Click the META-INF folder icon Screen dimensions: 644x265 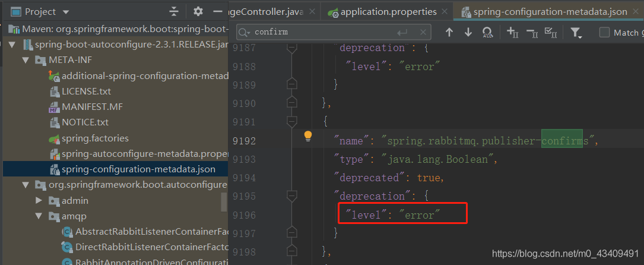click(40, 61)
